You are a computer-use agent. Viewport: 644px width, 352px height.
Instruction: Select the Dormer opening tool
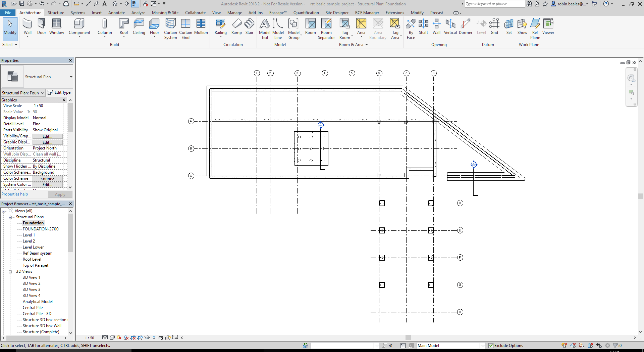pyautogui.click(x=466, y=27)
